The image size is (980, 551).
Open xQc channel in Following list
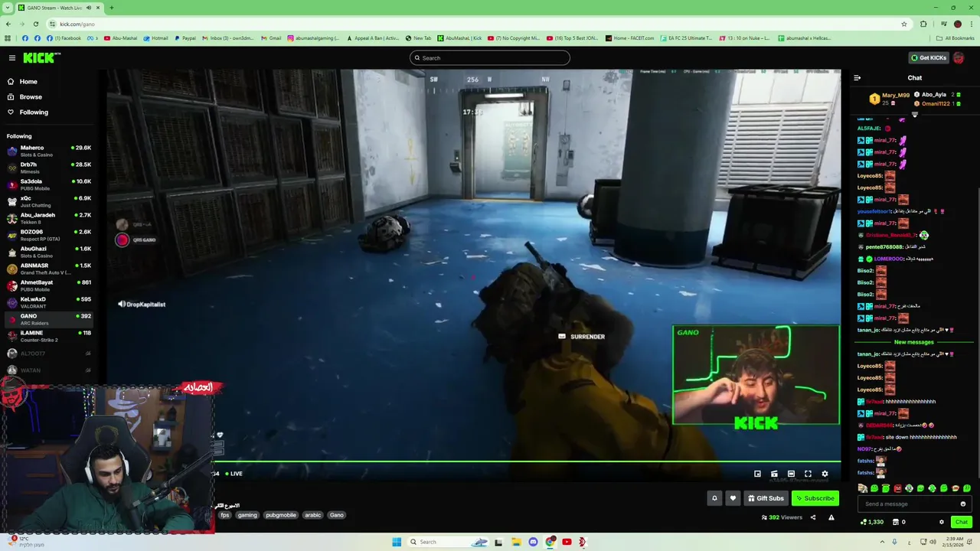click(x=47, y=201)
